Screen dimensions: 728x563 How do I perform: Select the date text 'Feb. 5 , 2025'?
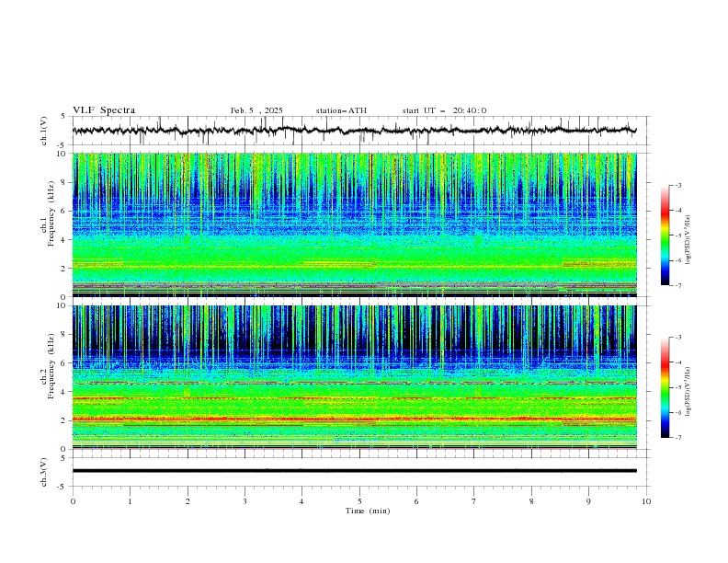point(256,110)
